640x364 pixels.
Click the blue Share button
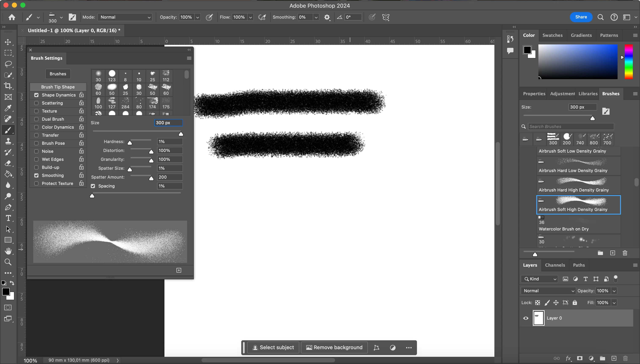click(x=581, y=17)
